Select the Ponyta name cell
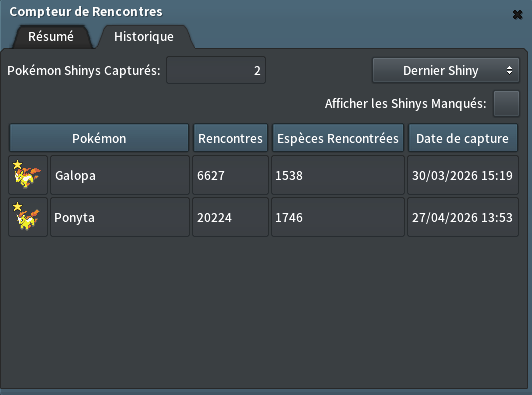 coord(120,217)
